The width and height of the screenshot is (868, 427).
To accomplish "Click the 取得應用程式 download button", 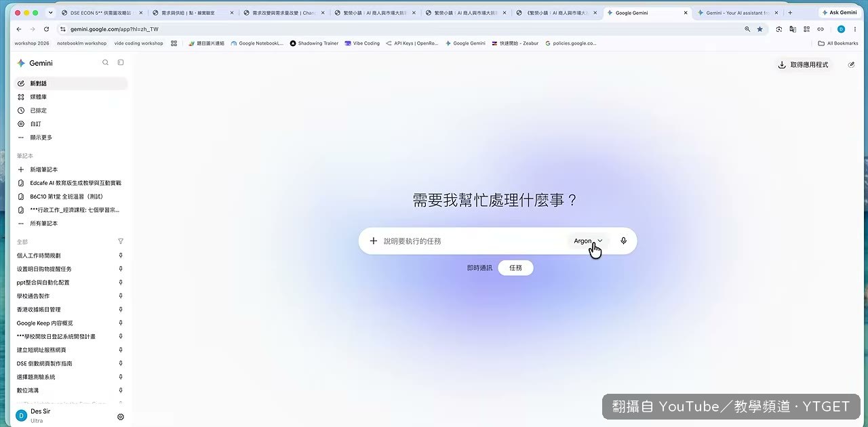I will coord(804,64).
